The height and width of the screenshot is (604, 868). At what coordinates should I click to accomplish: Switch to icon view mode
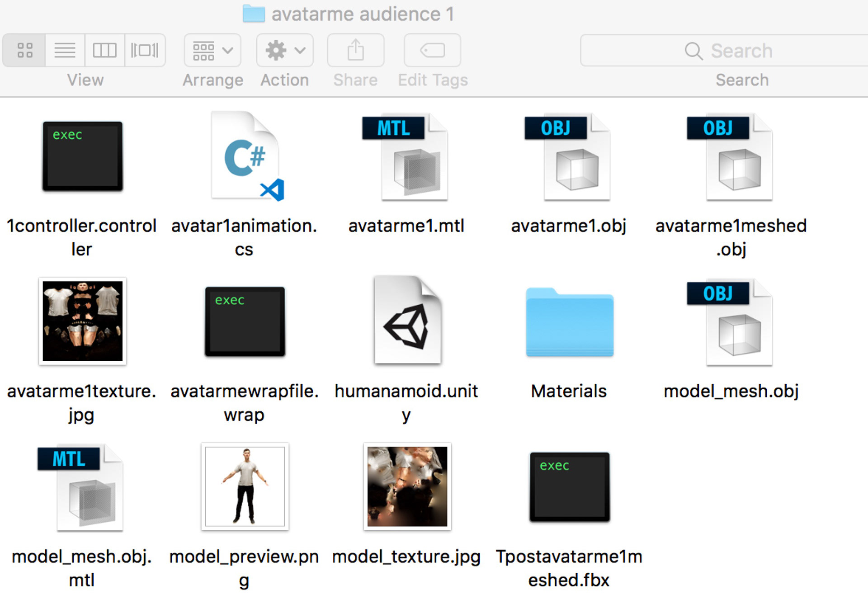(24, 50)
